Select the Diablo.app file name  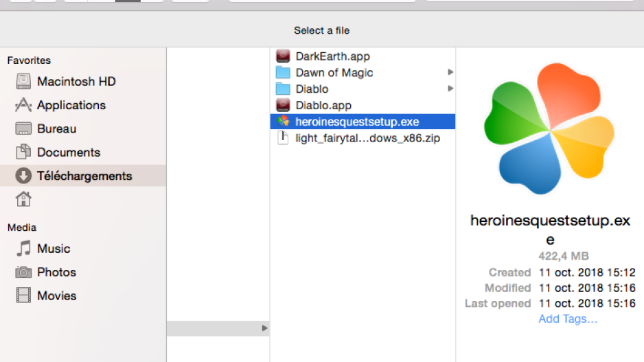pos(323,106)
